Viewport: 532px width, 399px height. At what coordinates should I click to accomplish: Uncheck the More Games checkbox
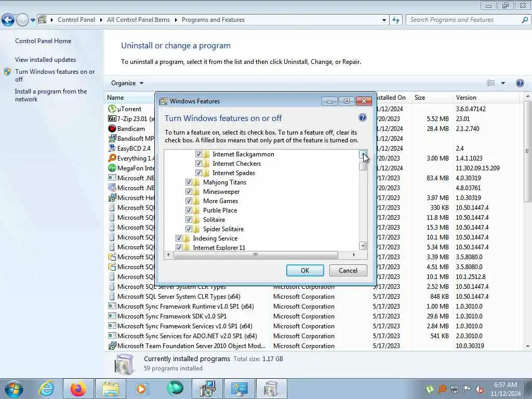tap(189, 201)
